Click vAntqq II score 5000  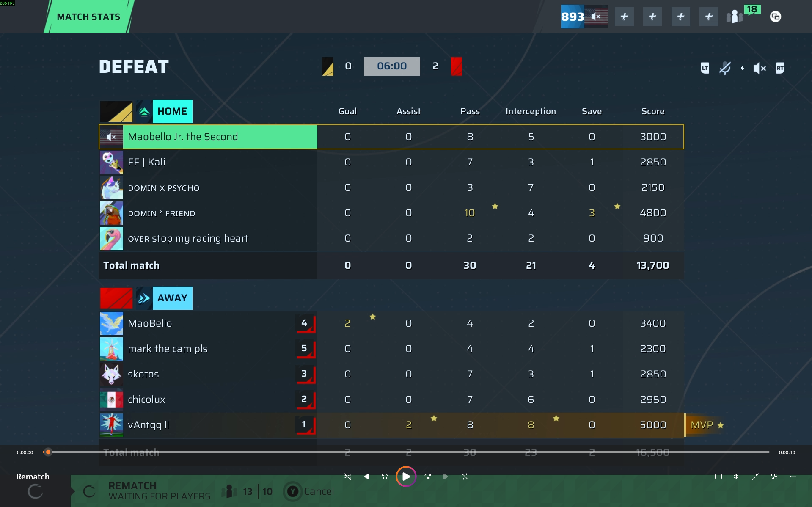[653, 425]
